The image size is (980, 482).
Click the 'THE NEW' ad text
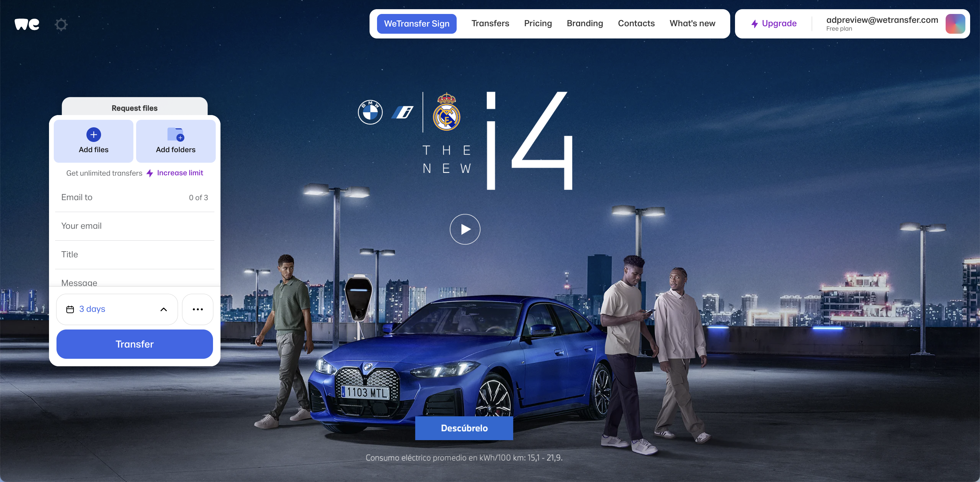[447, 159]
